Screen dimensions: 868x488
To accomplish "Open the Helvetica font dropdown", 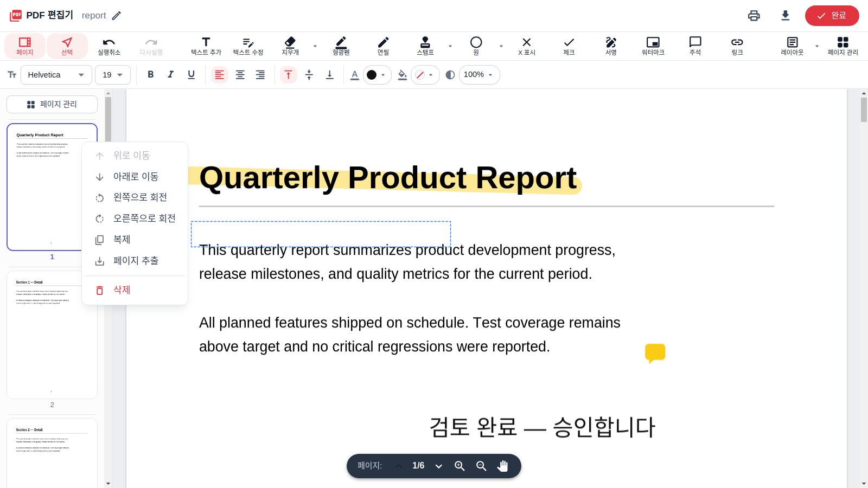I will click(56, 75).
